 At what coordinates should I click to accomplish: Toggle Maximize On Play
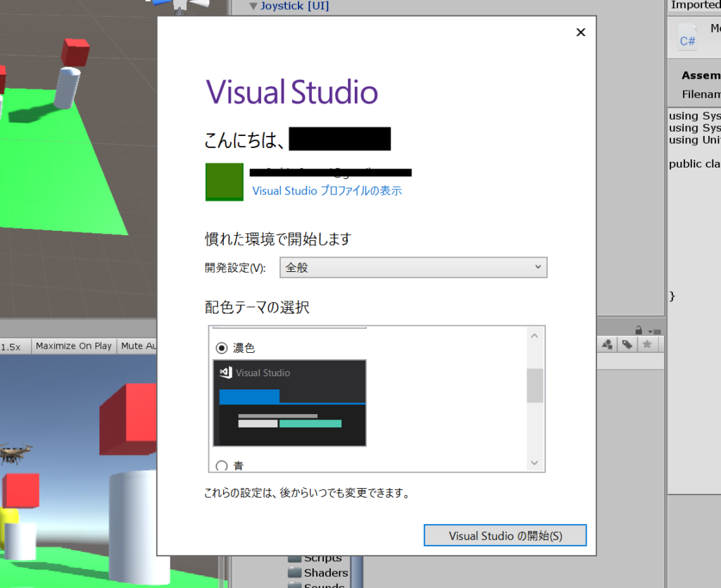(73, 346)
